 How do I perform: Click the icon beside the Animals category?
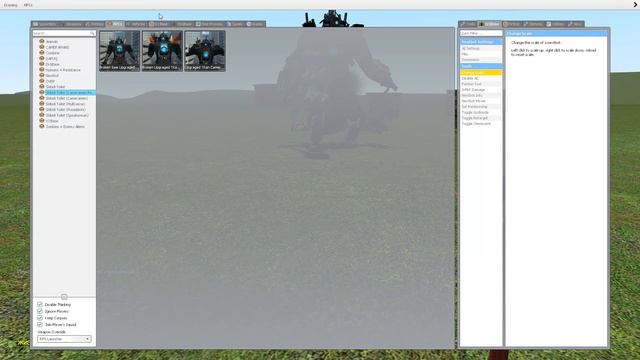tap(42, 41)
